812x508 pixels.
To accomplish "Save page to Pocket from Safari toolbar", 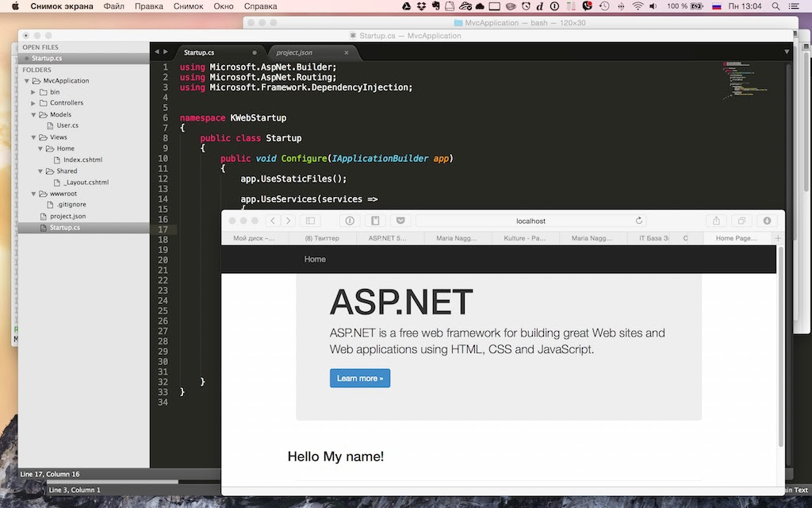I will (x=400, y=221).
